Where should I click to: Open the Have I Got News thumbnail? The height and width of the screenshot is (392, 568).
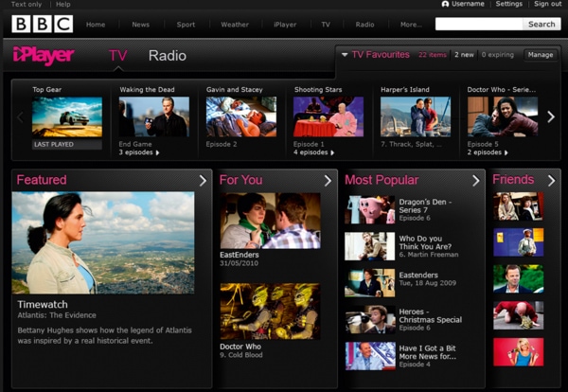(370, 356)
